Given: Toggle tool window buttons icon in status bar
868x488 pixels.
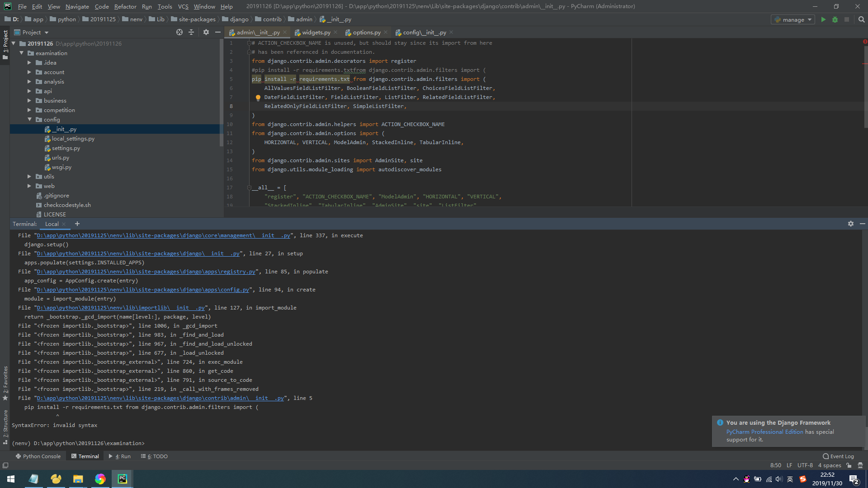Looking at the screenshot, I should (5, 465).
